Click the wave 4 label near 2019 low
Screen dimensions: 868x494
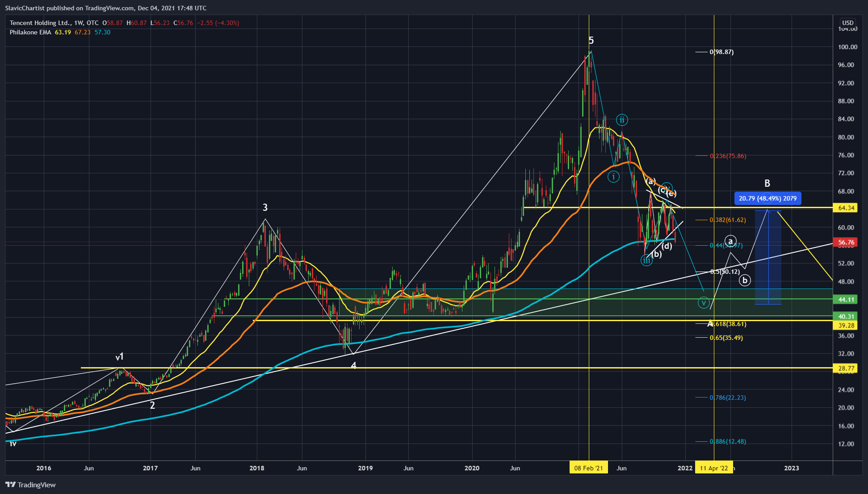pos(353,366)
